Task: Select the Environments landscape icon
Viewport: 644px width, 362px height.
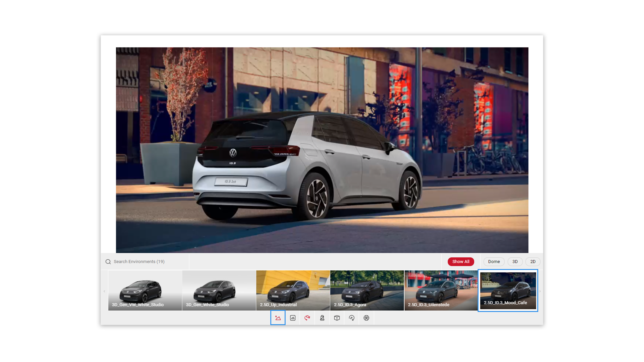Action: (278, 318)
